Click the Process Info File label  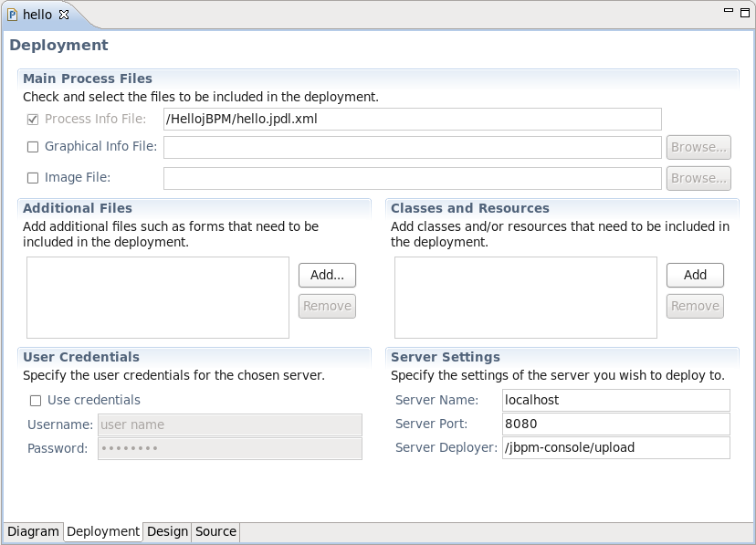[x=96, y=119]
